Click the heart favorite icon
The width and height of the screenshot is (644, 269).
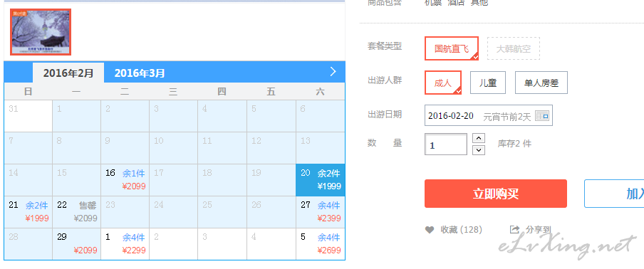click(x=430, y=230)
